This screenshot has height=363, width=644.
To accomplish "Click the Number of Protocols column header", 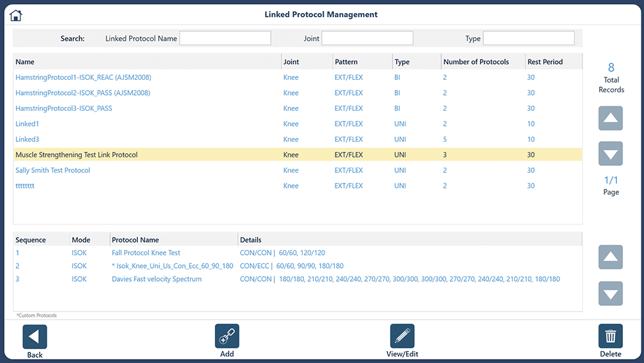I will pos(476,62).
